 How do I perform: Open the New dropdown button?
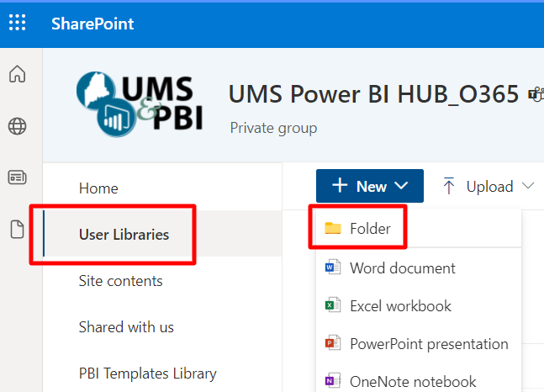(x=370, y=186)
